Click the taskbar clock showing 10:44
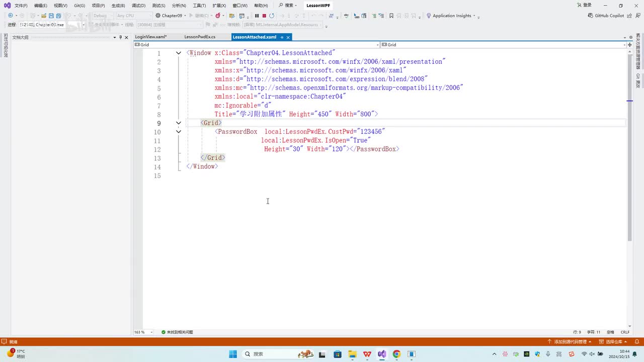The width and height of the screenshot is (644, 362). [x=620, y=354]
